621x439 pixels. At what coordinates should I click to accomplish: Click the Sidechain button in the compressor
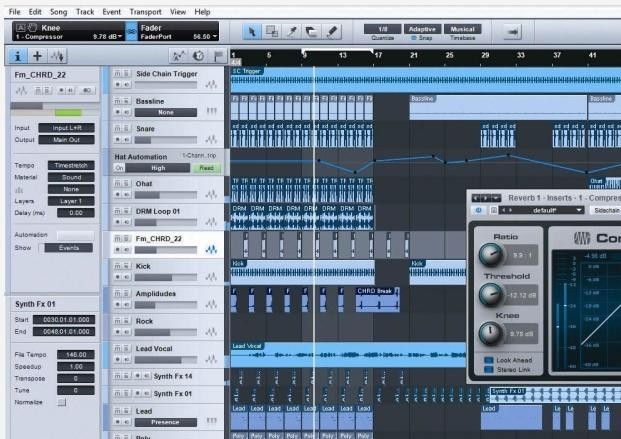[x=606, y=211]
